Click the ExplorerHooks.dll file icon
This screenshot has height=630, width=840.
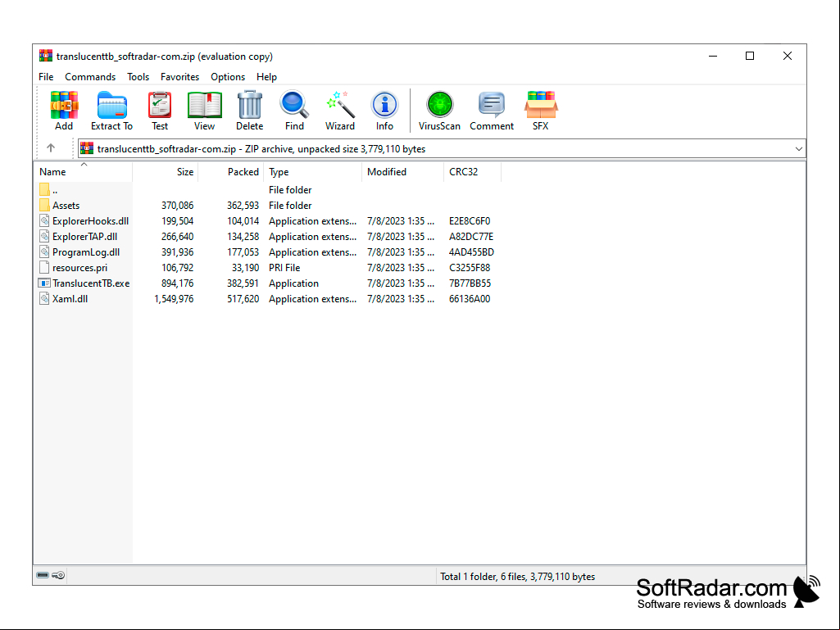(x=44, y=220)
